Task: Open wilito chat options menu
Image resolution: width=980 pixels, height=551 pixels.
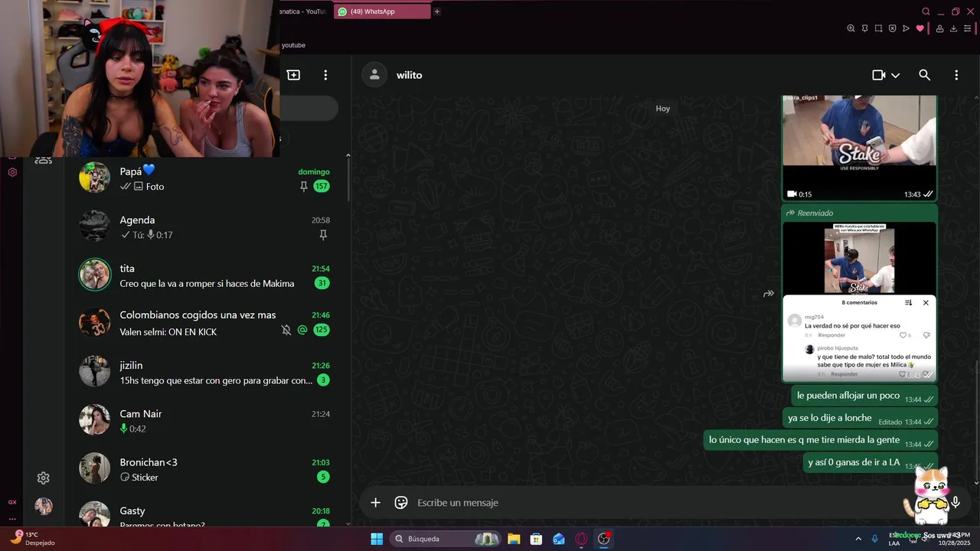Action: (x=956, y=75)
